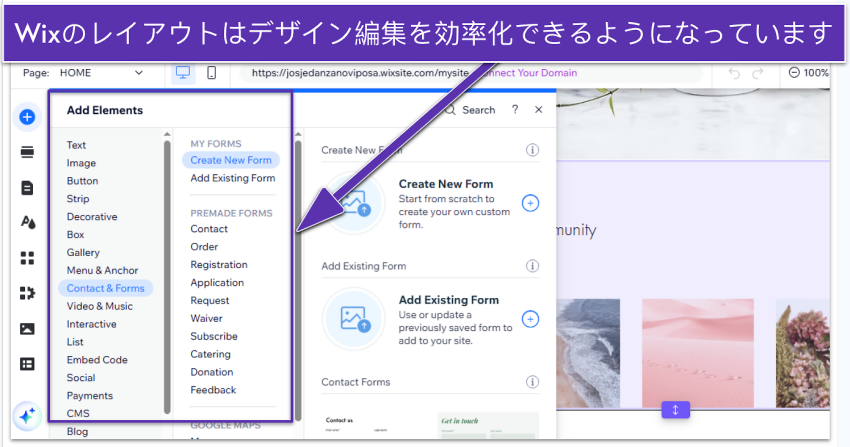The image size is (850, 447).
Task: Click the pink sand dunes image on canvas
Action: [x=698, y=353]
